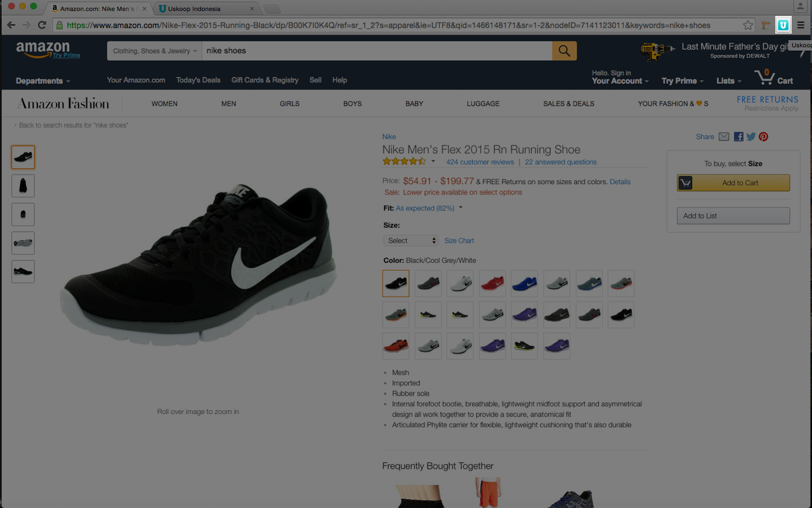Open the GIRLS fashion category
This screenshot has height=508, width=812.
(x=289, y=104)
